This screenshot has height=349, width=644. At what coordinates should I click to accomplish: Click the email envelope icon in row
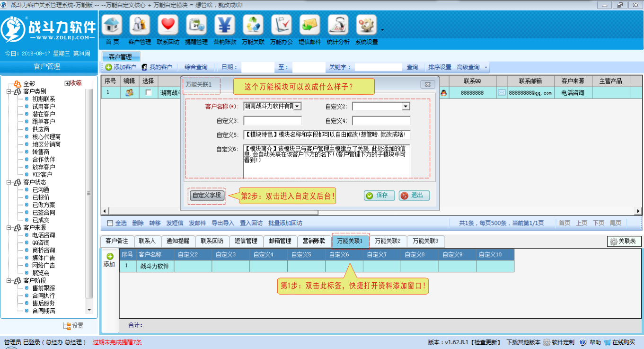coord(502,93)
